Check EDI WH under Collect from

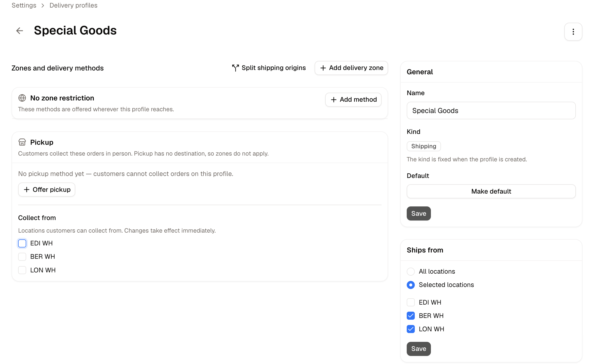coord(22,243)
